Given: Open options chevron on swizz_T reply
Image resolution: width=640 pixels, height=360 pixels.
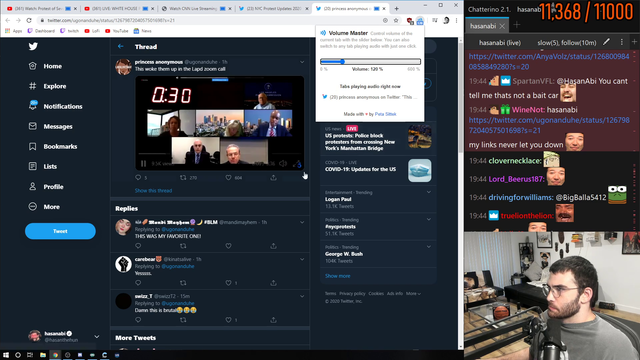Looking at the screenshot, I should (x=302, y=296).
